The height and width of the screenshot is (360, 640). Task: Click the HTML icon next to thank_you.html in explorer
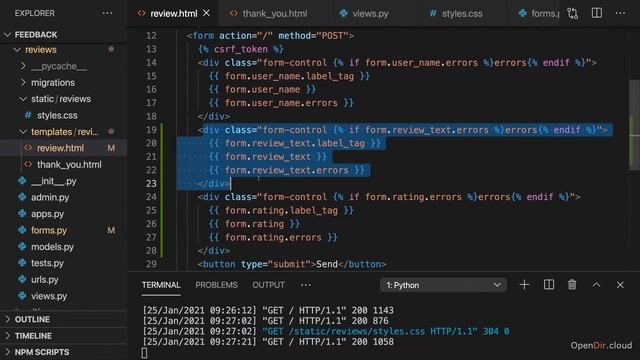28,164
